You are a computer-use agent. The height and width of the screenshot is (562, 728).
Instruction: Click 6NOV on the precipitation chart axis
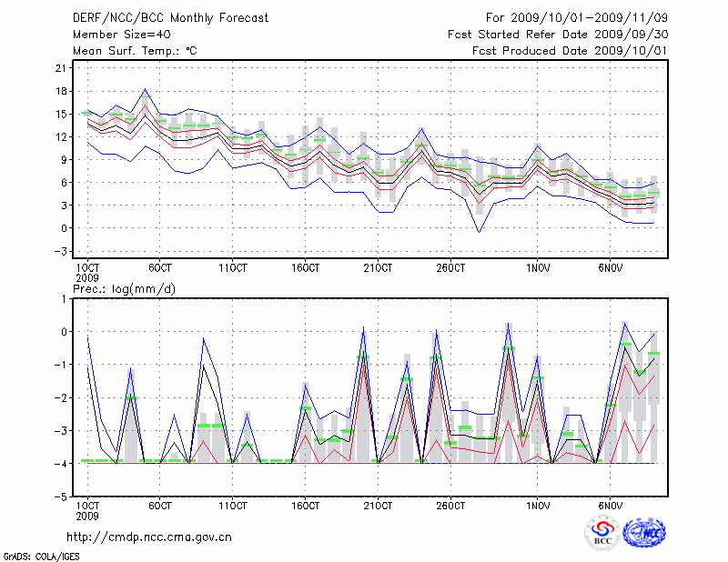(610, 504)
